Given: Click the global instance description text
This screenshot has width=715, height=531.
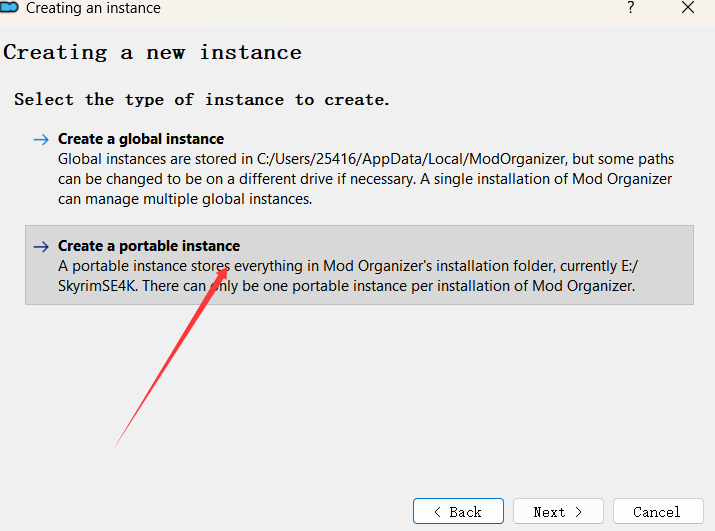Looking at the screenshot, I should [x=365, y=179].
